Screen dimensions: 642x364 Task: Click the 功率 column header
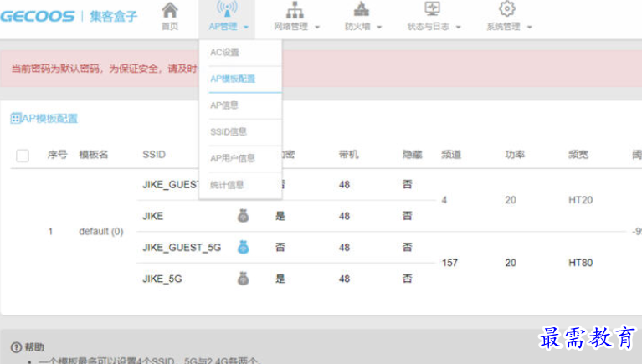[515, 155]
